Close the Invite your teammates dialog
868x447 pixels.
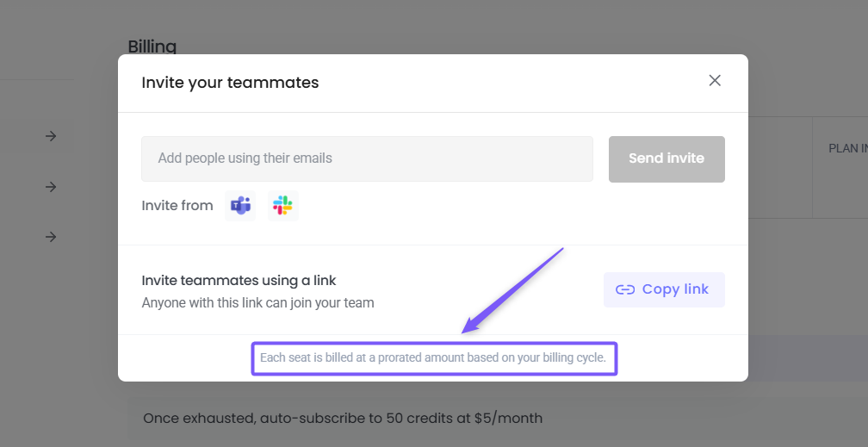point(715,81)
